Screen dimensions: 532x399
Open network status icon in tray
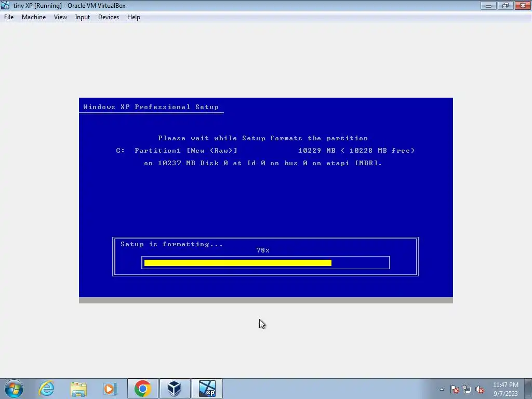(467, 390)
